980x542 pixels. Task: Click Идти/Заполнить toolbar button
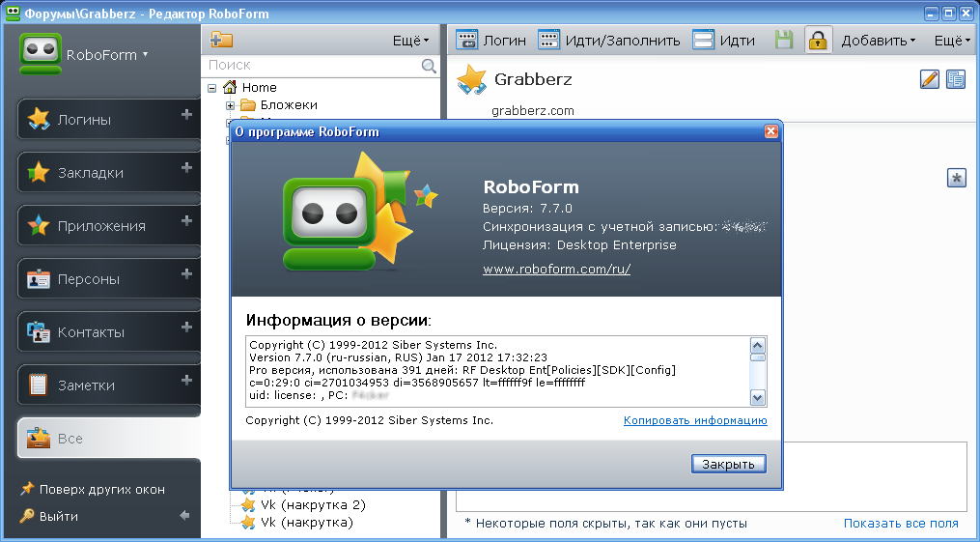tap(608, 41)
